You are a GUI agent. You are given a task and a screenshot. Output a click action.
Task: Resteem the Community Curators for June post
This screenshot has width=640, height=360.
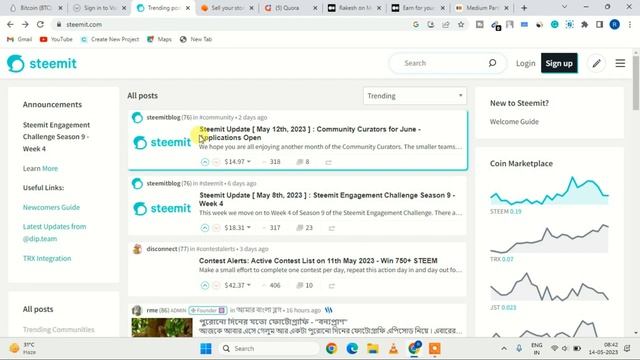(x=328, y=162)
